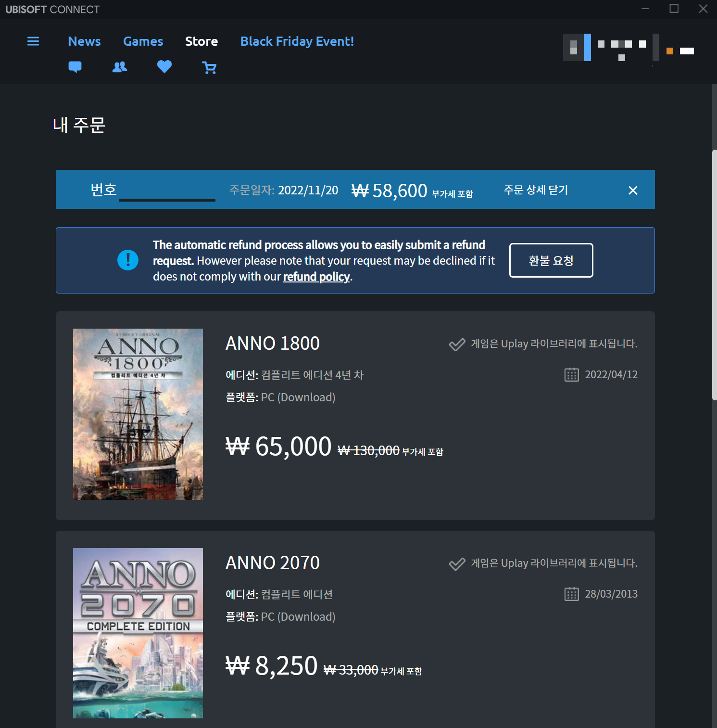Open the ANNO 1800 cover thumbnail

tap(138, 414)
